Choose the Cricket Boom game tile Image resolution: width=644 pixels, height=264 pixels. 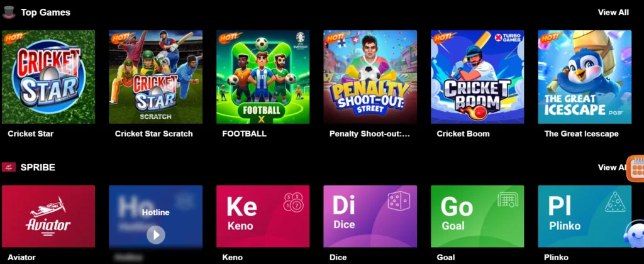coord(477,77)
